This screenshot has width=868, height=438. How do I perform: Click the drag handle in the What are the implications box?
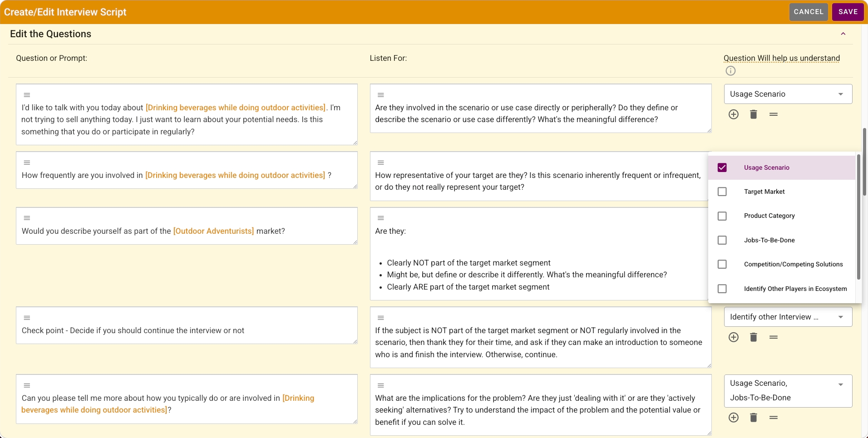coord(381,385)
